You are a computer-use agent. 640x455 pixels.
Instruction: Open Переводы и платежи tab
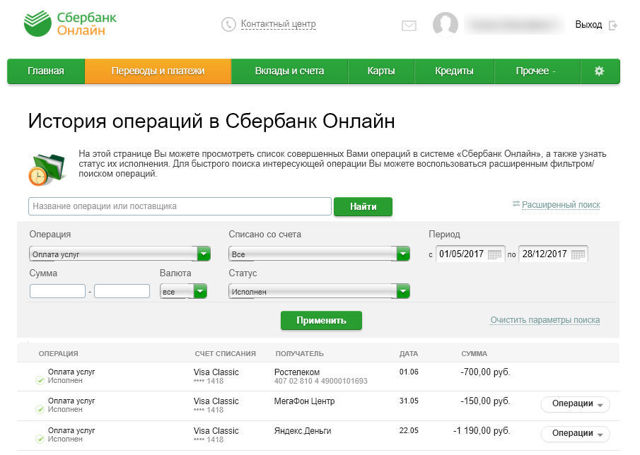(x=158, y=71)
